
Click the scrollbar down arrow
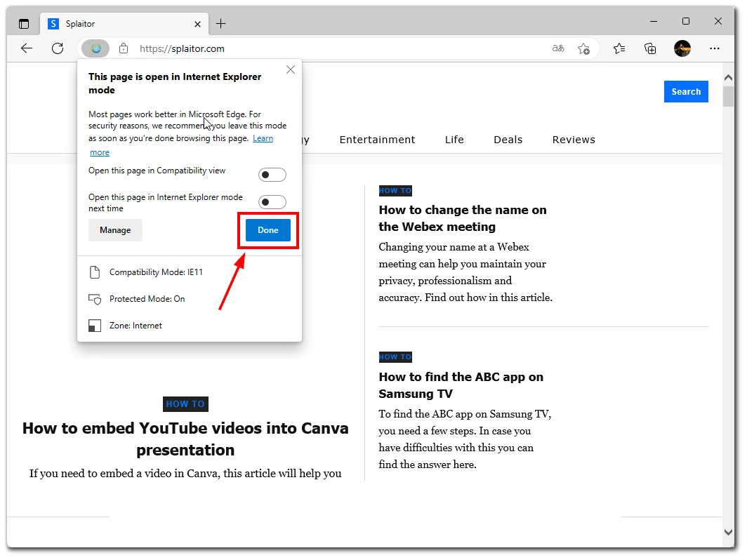click(728, 533)
